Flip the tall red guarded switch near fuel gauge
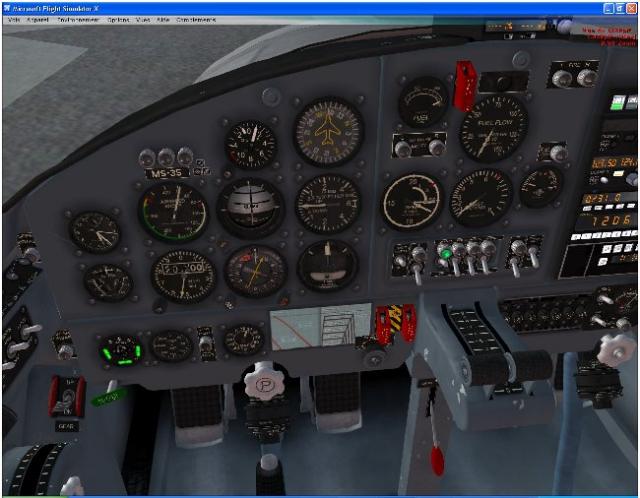Image resolution: width=640 pixels, height=498 pixels. (x=464, y=85)
